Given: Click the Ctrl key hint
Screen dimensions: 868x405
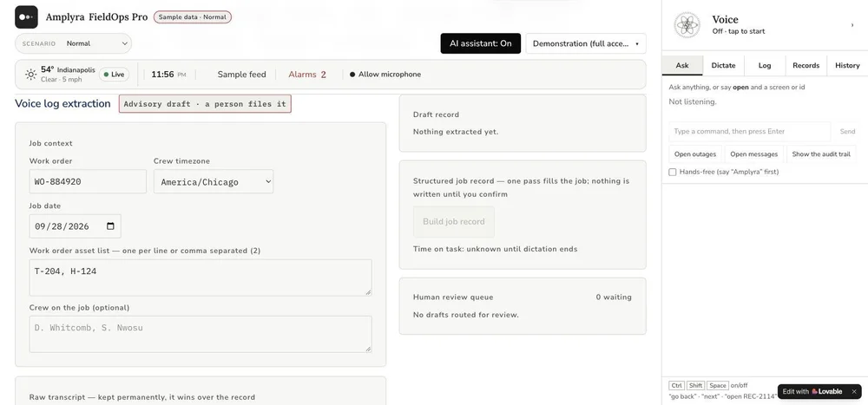Looking at the screenshot, I should pos(676,386).
